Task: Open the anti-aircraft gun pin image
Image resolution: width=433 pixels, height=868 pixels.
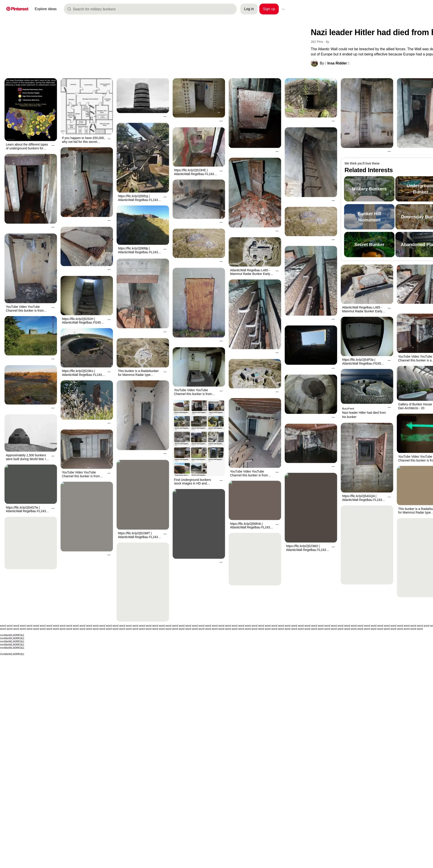Action: click(x=143, y=158)
